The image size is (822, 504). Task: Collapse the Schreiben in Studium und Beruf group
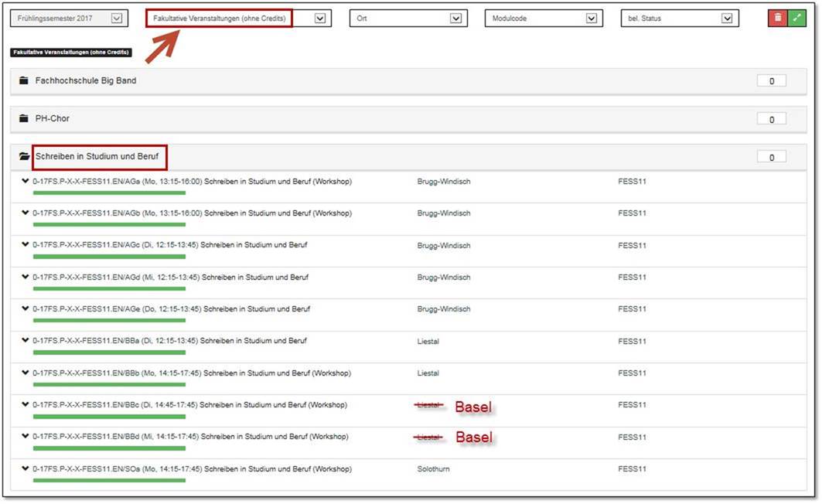[408, 157]
